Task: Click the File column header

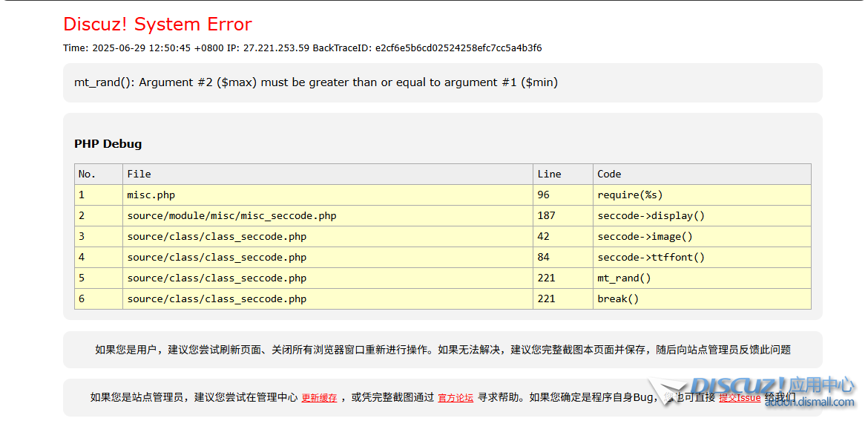Action: (328, 174)
